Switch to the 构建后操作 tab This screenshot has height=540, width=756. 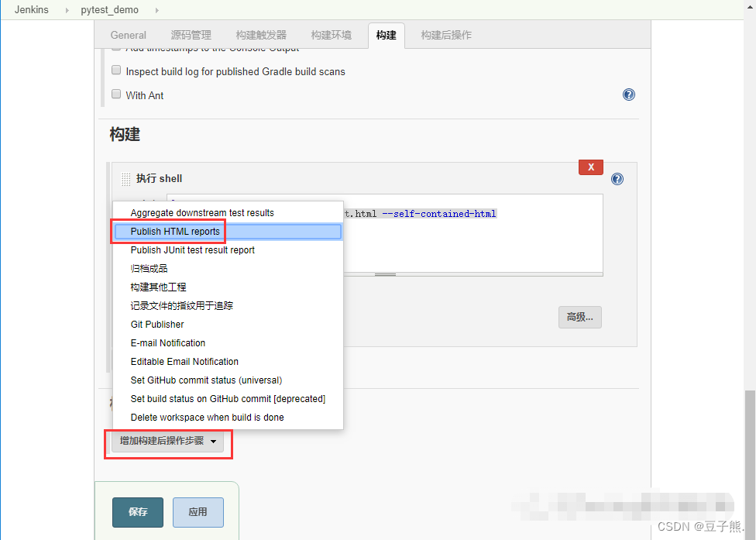pyautogui.click(x=446, y=35)
